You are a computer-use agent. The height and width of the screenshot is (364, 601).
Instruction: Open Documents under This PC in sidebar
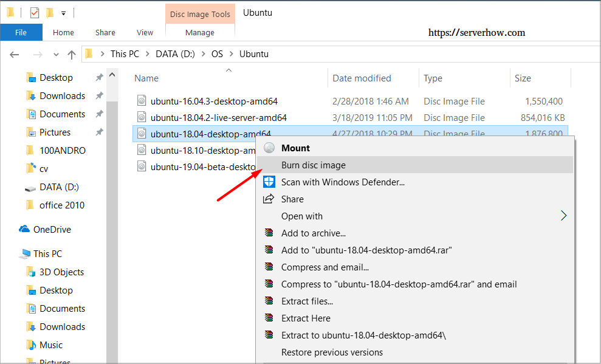(63, 309)
